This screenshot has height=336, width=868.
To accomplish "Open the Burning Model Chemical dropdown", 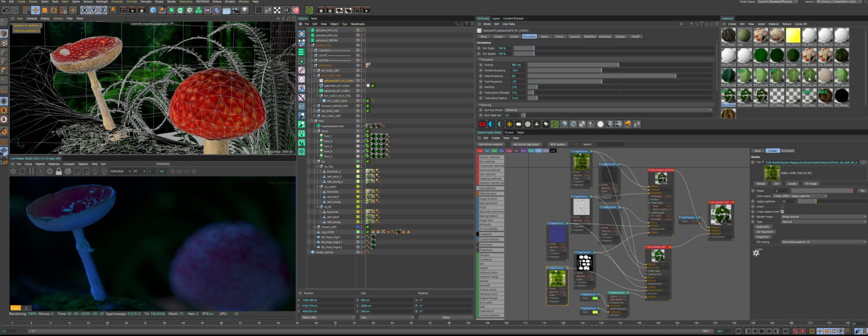I will point(608,110).
